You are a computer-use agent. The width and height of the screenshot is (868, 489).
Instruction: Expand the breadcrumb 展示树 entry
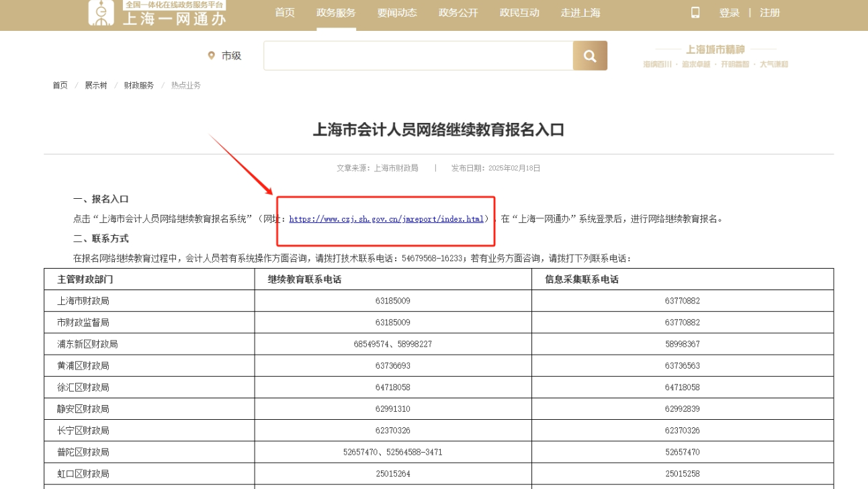tap(94, 85)
